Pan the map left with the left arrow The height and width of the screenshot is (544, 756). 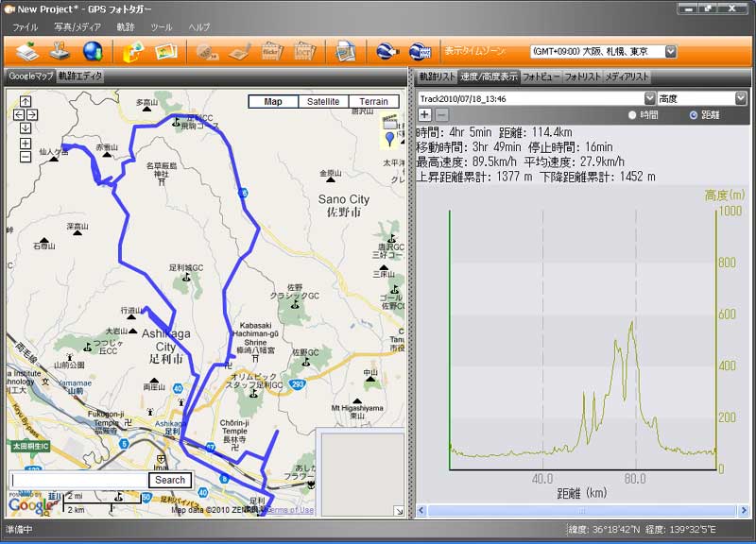coord(19,114)
